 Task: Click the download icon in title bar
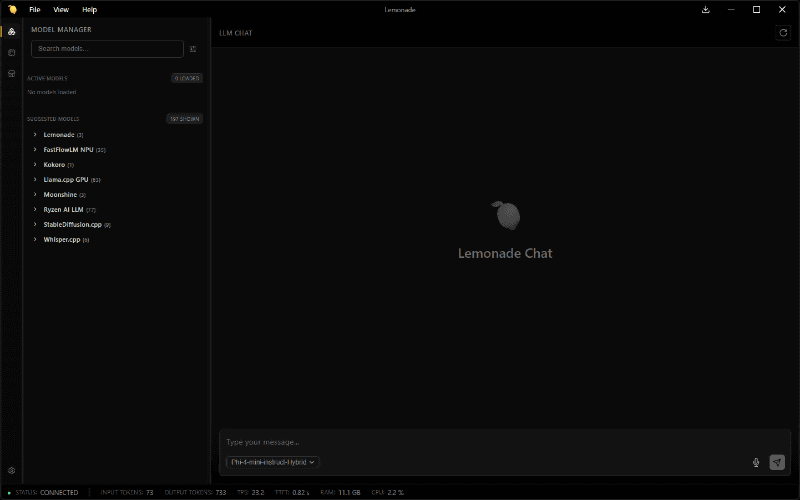click(x=706, y=10)
